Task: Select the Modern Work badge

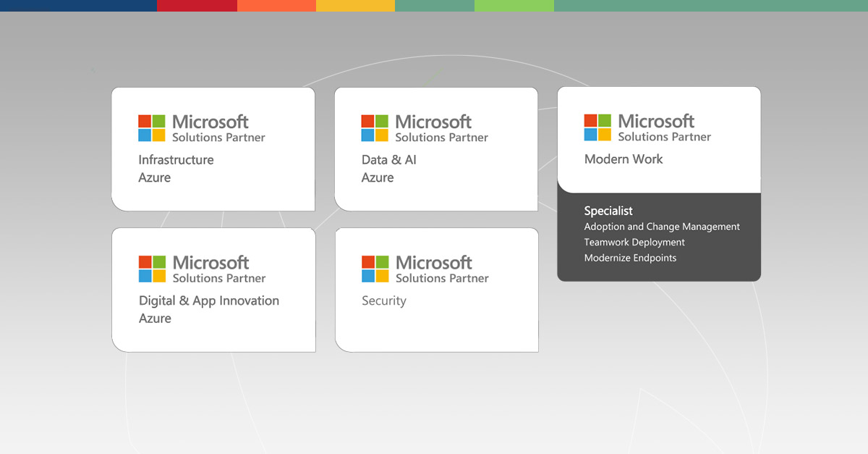Action: tap(658, 140)
